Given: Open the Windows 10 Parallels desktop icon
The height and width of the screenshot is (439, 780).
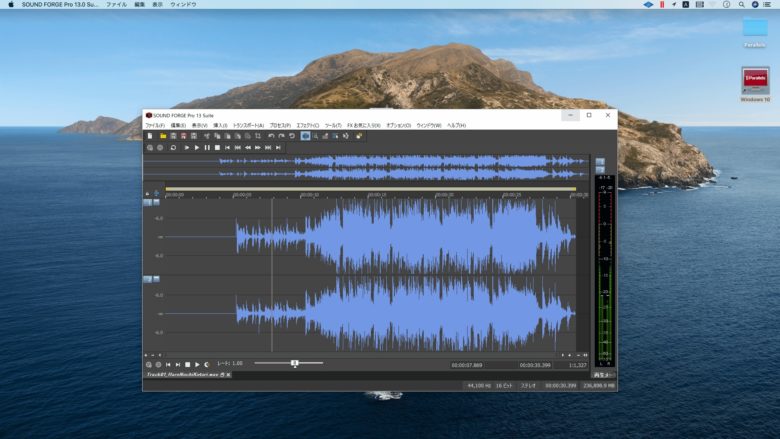Looking at the screenshot, I should click(755, 85).
